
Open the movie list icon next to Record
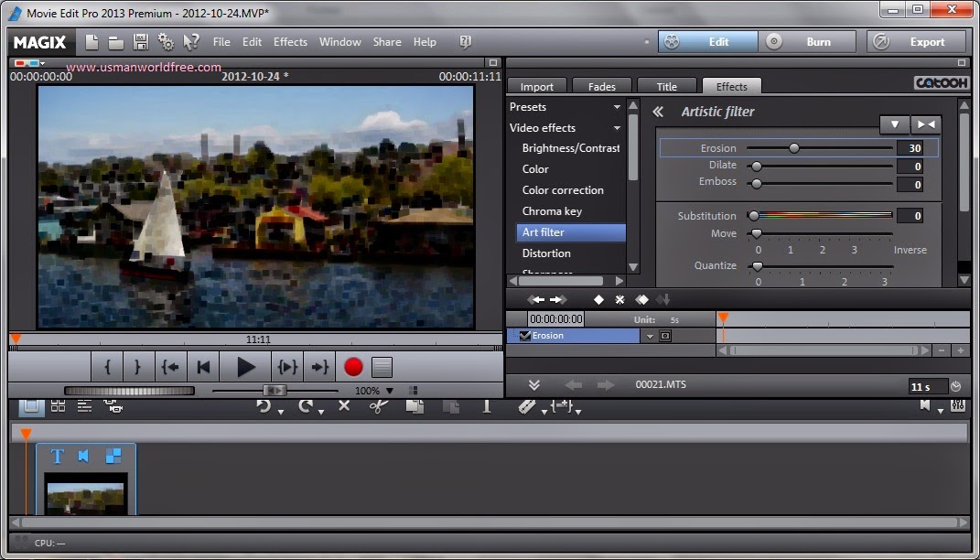point(382,367)
